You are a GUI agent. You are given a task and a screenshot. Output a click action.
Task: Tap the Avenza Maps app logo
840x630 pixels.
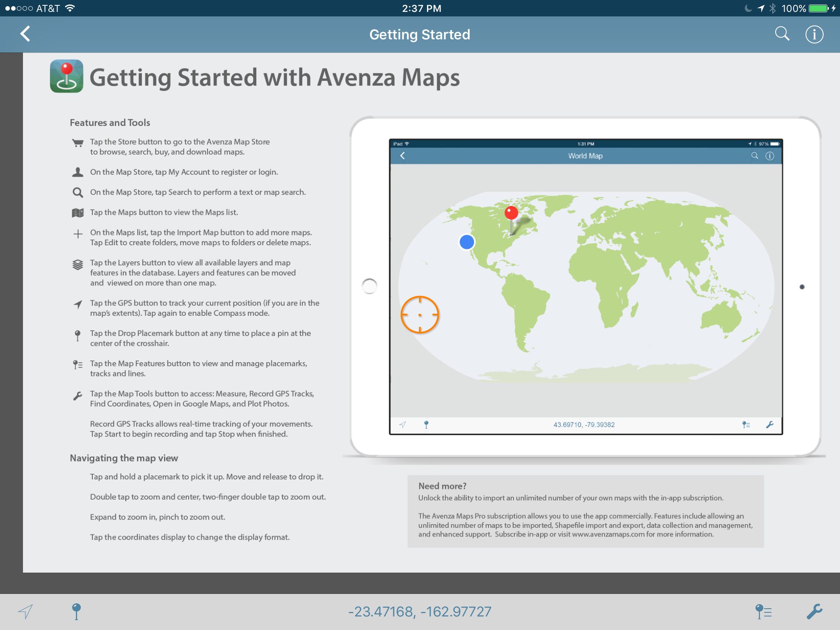(x=66, y=76)
